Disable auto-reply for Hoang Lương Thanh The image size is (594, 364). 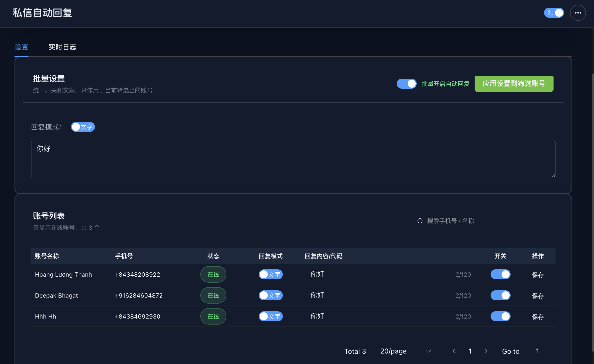pos(500,274)
